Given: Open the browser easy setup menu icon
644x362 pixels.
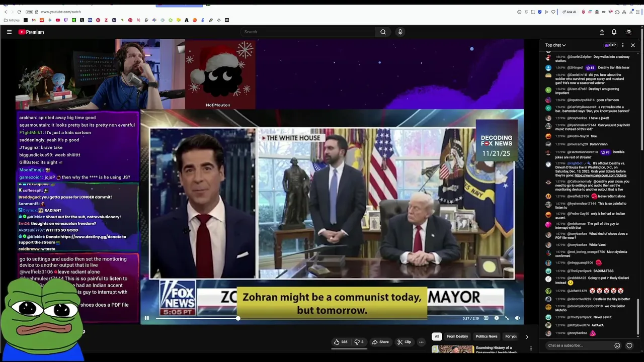Looking at the screenshot, I should click(638, 12).
